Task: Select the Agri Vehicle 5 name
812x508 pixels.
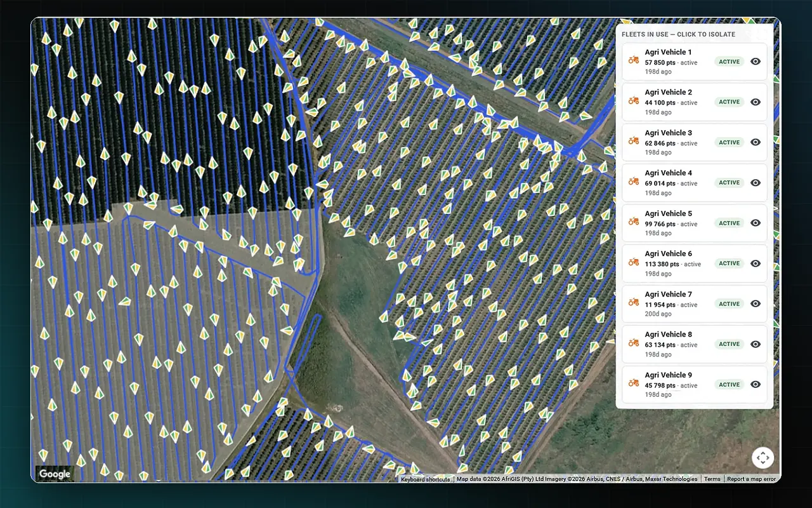Action: click(x=669, y=213)
